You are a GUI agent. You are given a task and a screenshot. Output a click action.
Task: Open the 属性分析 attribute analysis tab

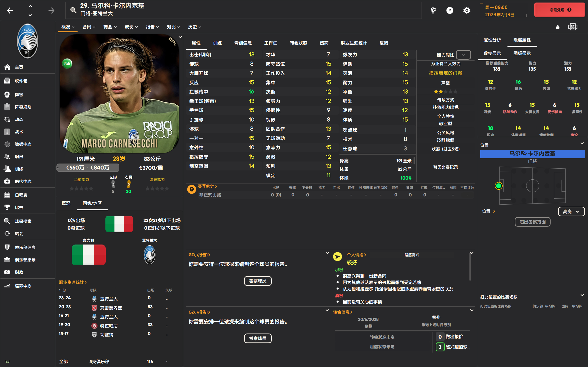492,40
